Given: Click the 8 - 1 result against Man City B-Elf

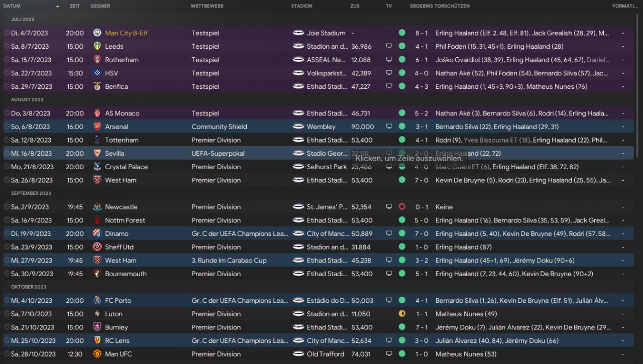Looking at the screenshot, I should tap(421, 33).
